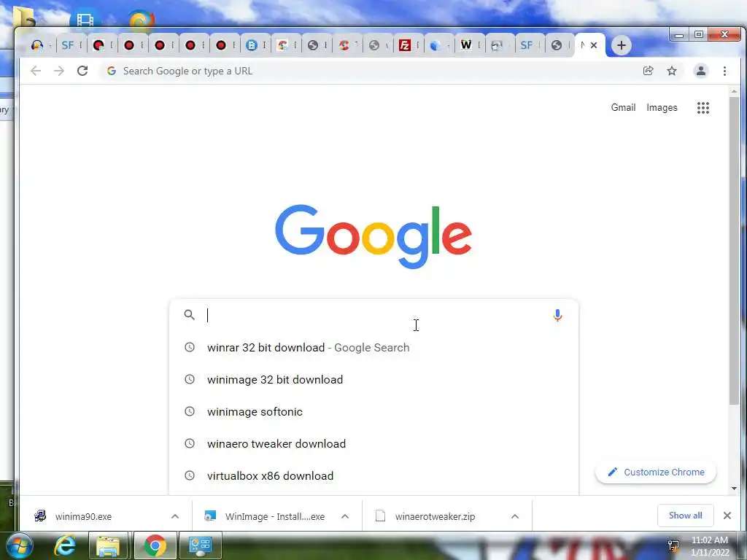747x560 pixels.
Task: Go back to previous page
Action: pyautogui.click(x=36, y=71)
